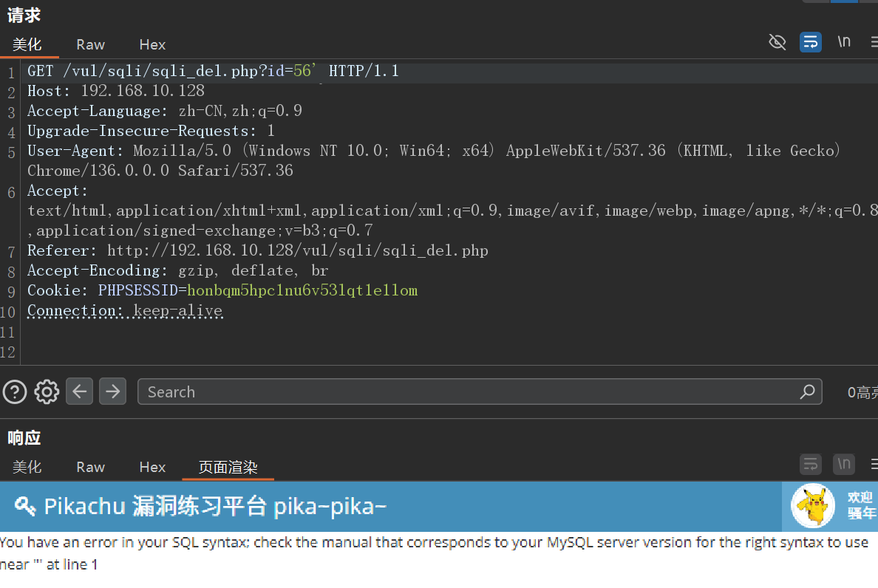
Task: Toggle show newline characters in request panel
Action: pyautogui.click(x=844, y=42)
